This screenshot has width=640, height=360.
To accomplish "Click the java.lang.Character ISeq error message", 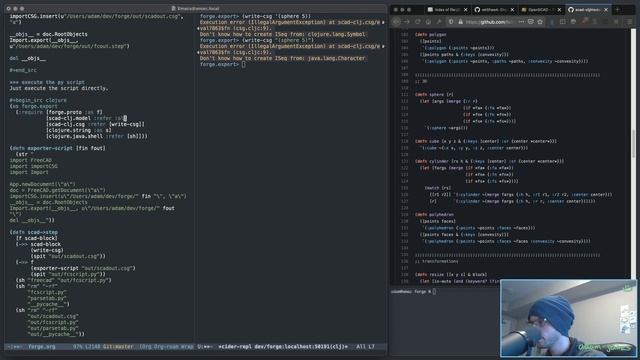I will [283, 58].
